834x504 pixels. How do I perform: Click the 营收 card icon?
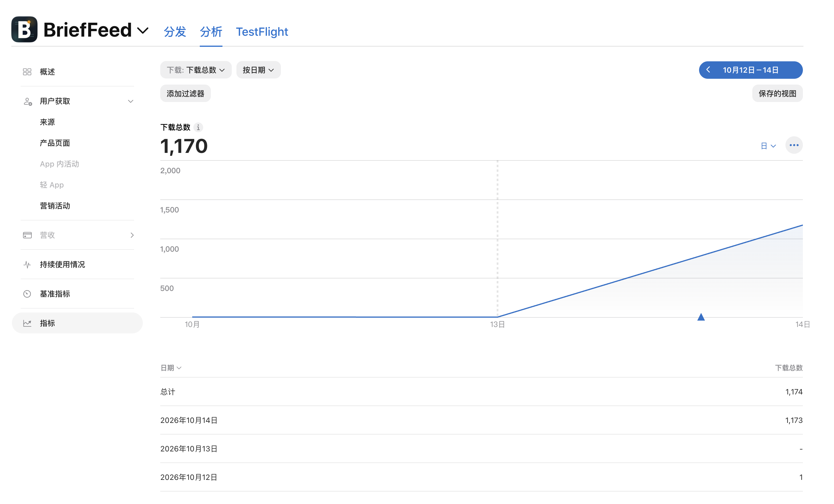pos(27,235)
